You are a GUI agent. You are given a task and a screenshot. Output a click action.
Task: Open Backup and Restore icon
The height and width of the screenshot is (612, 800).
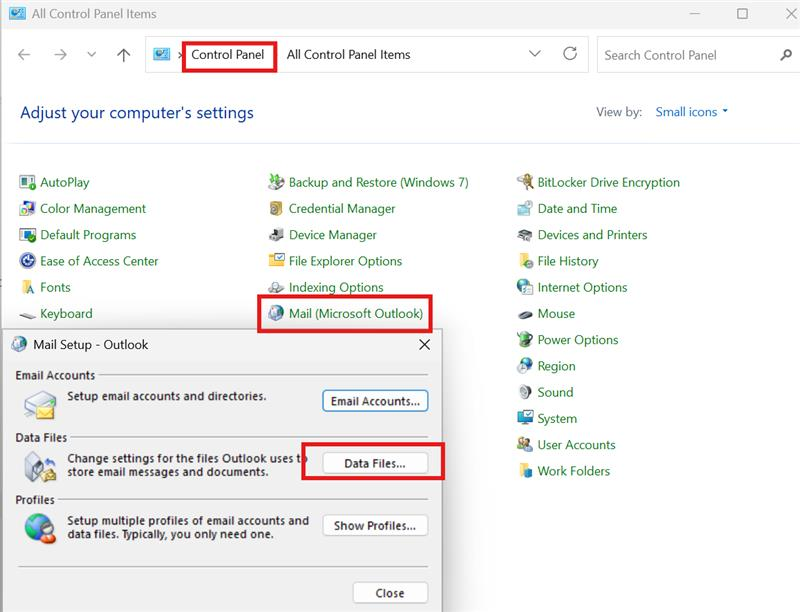point(276,182)
